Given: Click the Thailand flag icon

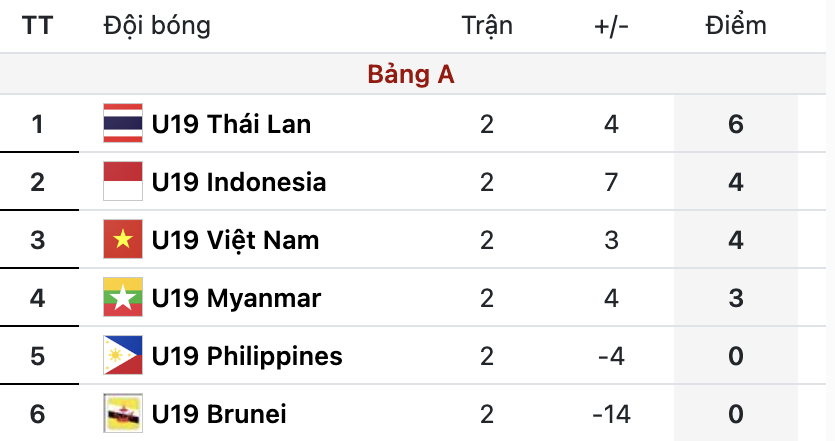Looking at the screenshot, I should [x=123, y=124].
